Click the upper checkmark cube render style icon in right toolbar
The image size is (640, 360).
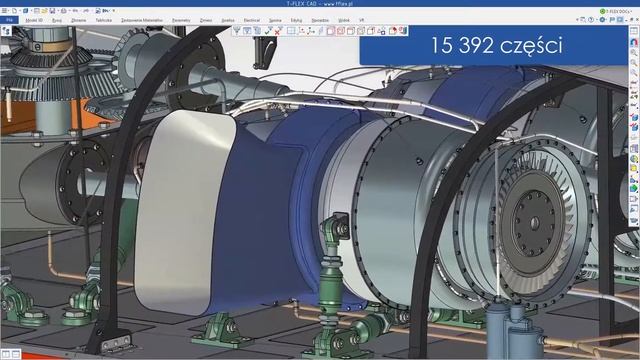pos(634,118)
